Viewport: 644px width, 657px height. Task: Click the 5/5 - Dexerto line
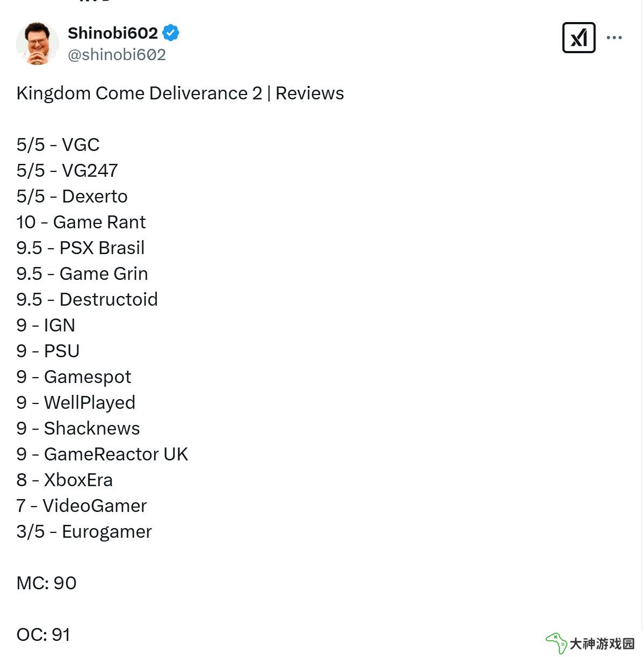tap(72, 196)
